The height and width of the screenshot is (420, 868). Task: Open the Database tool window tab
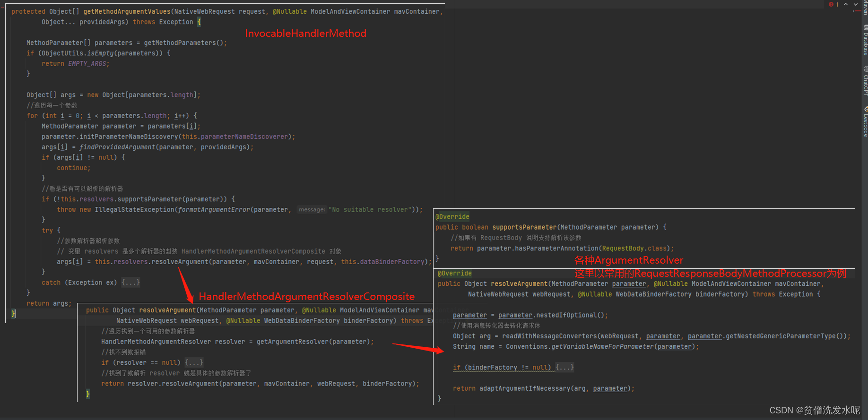click(865, 41)
